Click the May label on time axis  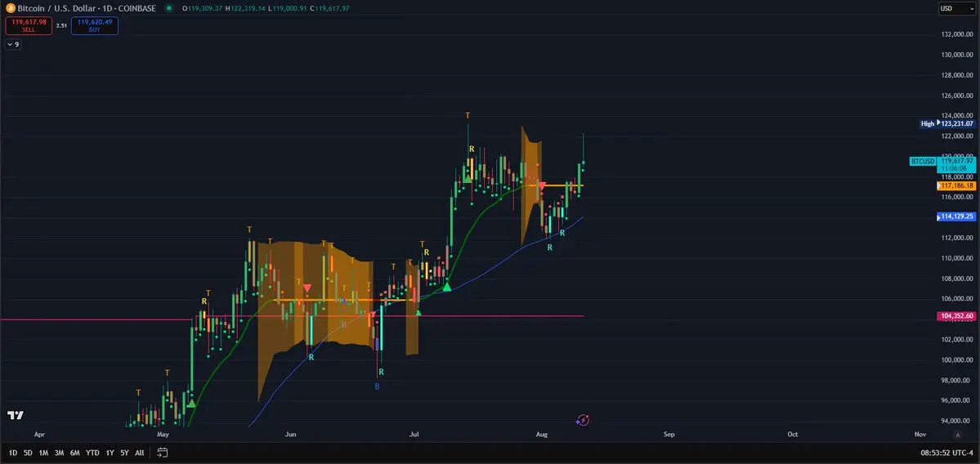163,434
